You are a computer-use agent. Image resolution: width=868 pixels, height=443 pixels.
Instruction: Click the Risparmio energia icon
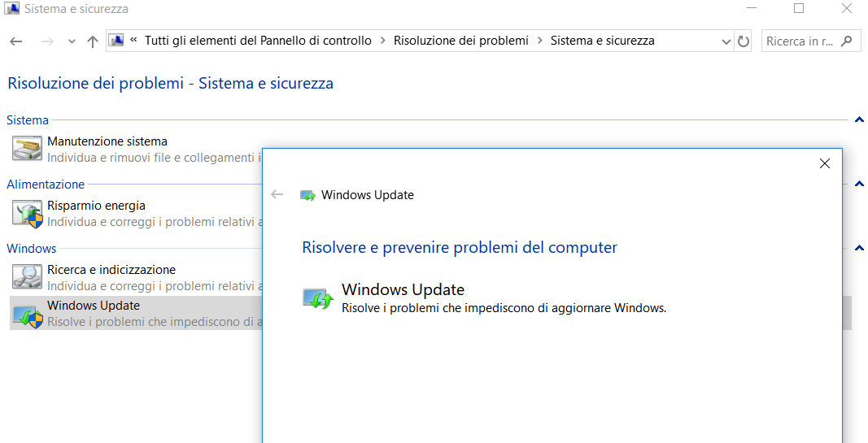click(27, 214)
